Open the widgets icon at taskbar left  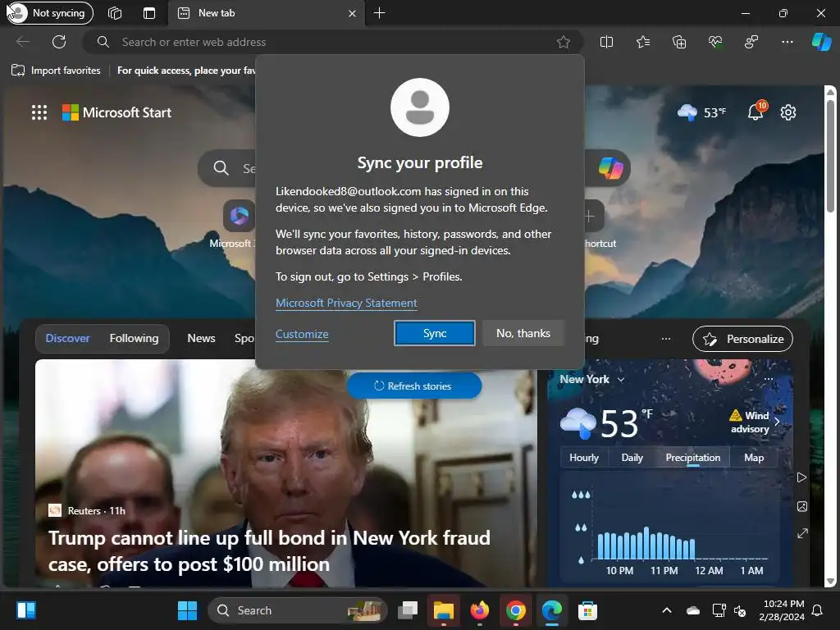pyautogui.click(x=25, y=610)
